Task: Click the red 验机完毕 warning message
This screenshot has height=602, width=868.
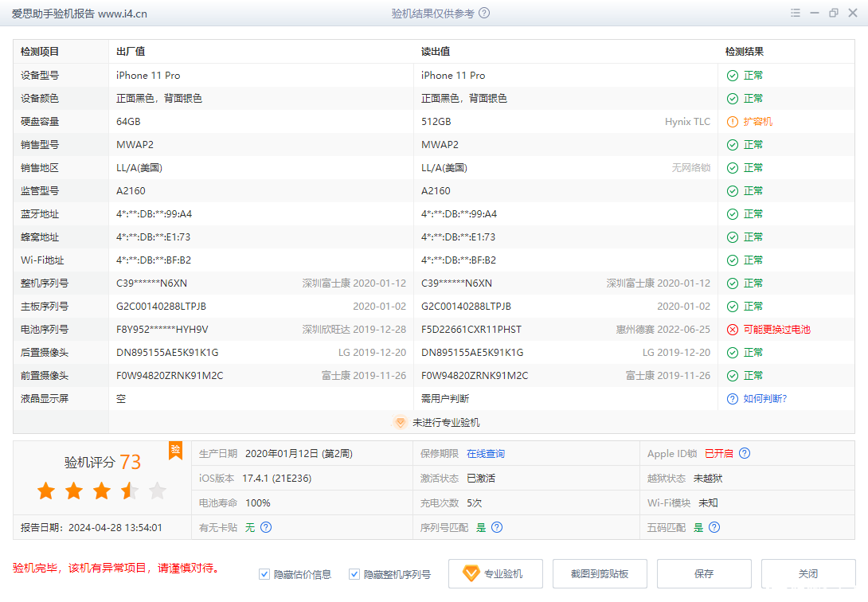Action: [117, 569]
